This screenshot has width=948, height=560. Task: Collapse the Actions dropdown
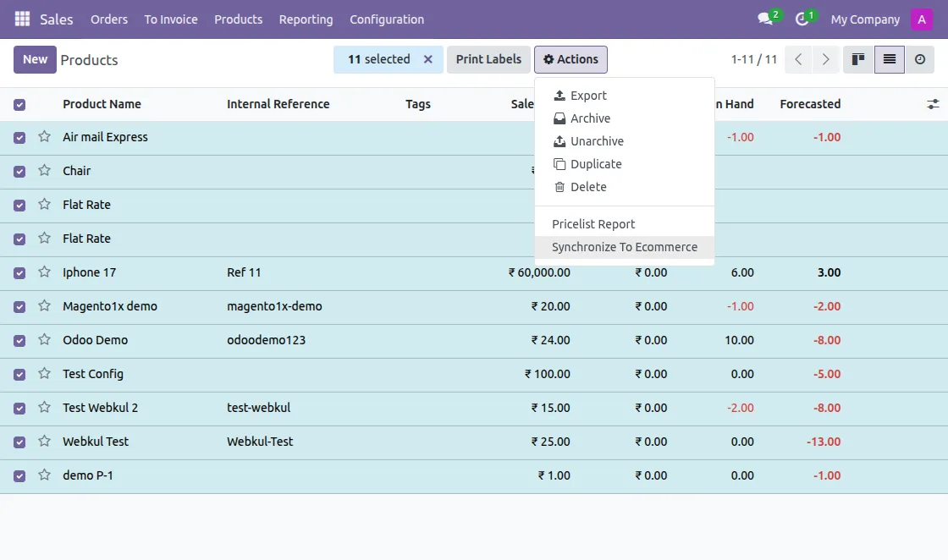570,59
